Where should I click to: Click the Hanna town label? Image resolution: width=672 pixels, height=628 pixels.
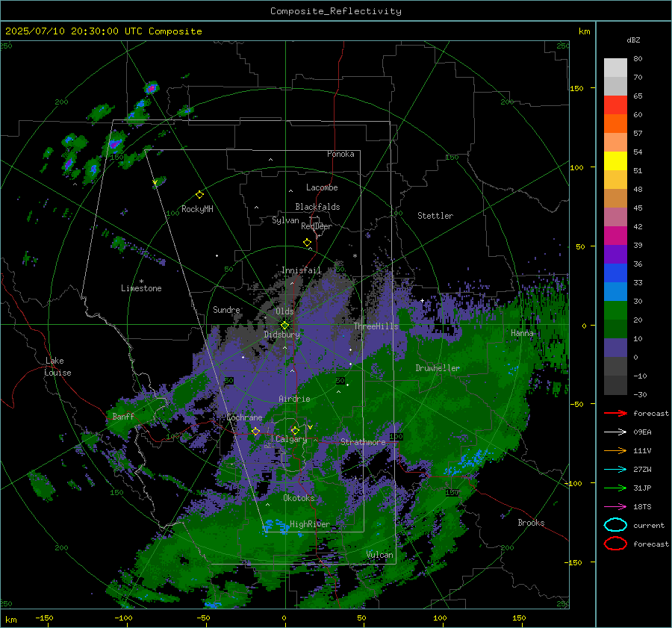pyautogui.click(x=522, y=333)
